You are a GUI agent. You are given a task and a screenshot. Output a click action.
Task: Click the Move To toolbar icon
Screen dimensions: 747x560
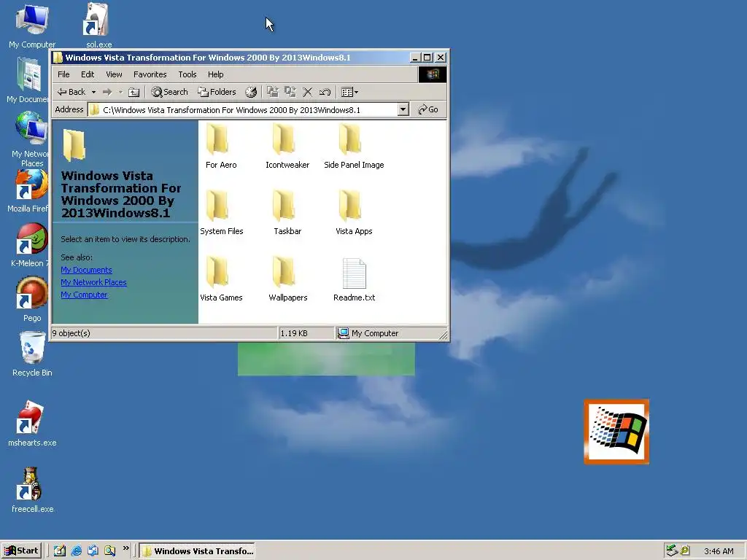pyautogui.click(x=273, y=92)
